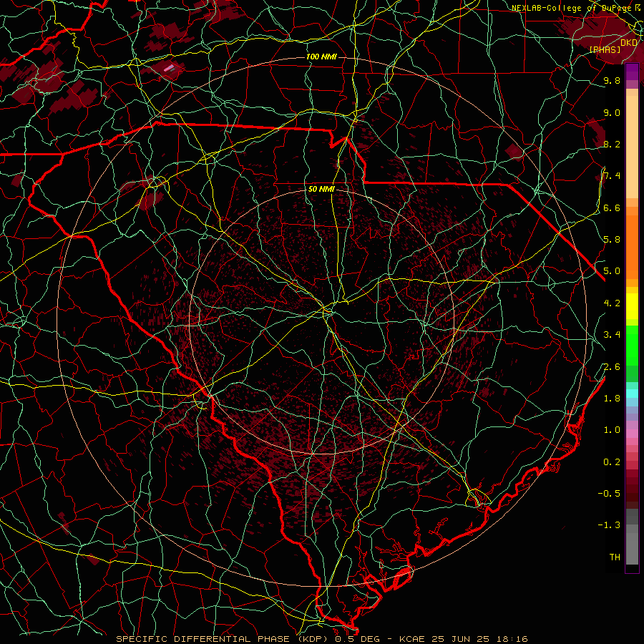
Task: Click the -1.3 value on the color scale
Action: coord(609,525)
